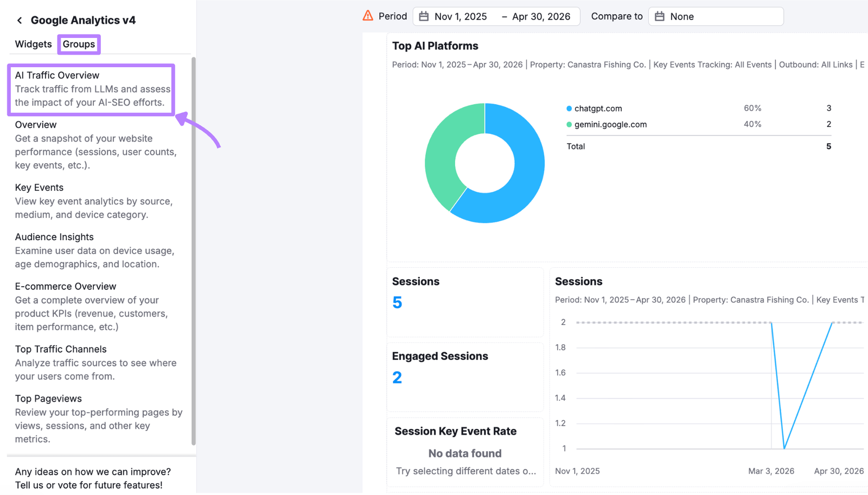Image resolution: width=868 pixels, height=495 pixels.
Task: Click the Session Key Event Rate title
Action: coord(455,432)
